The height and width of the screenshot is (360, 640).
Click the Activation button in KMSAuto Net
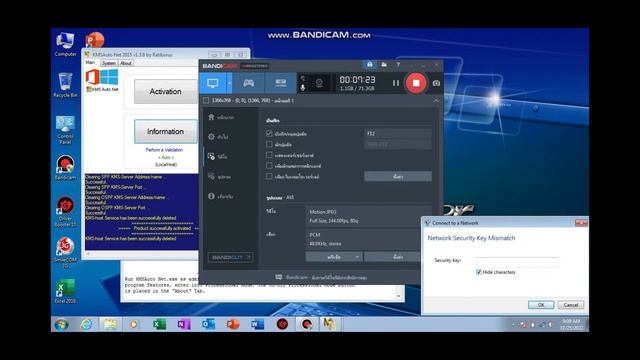[166, 91]
